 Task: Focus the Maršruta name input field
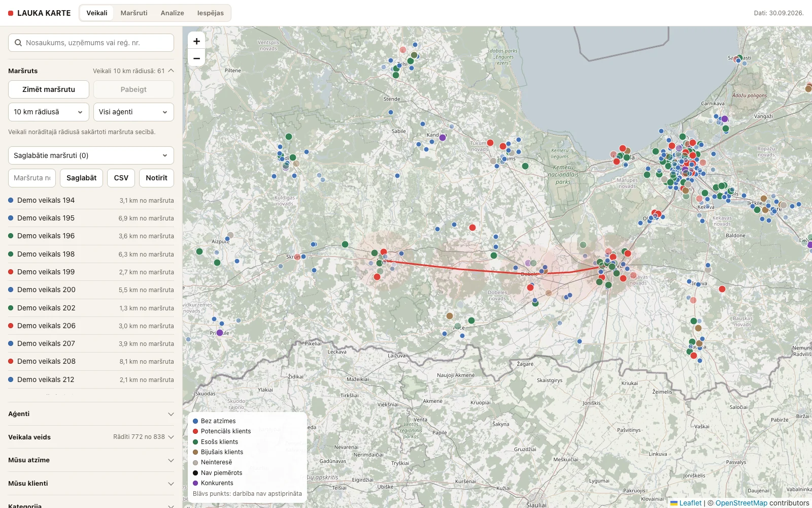click(32, 178)
